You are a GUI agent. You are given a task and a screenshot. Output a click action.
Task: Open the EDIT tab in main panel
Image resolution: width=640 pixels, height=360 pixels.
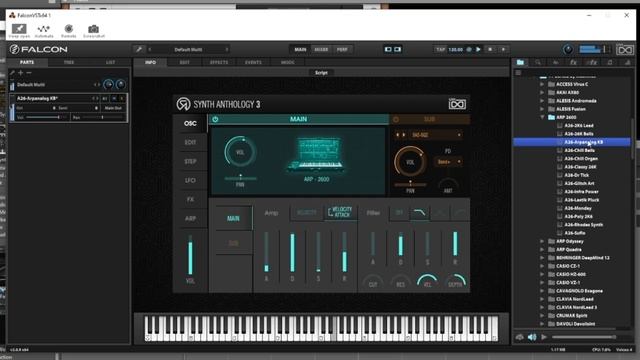pyautogui.click(x=184, y=62)
